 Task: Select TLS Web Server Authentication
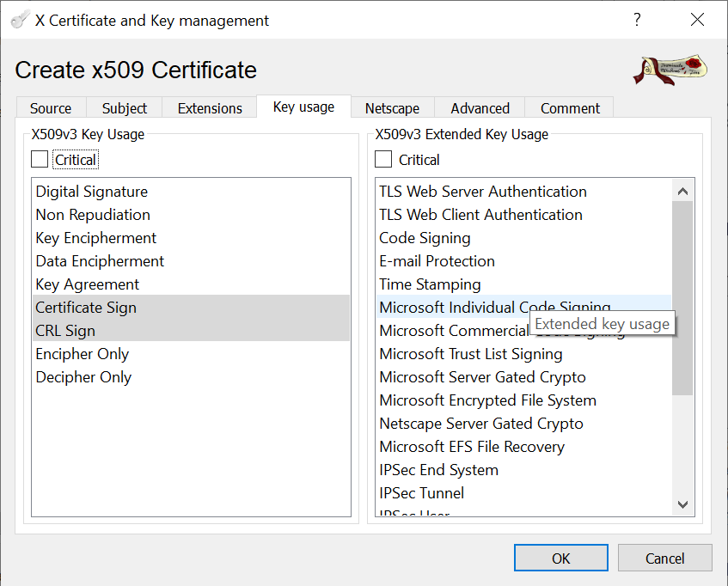[483, 192]
